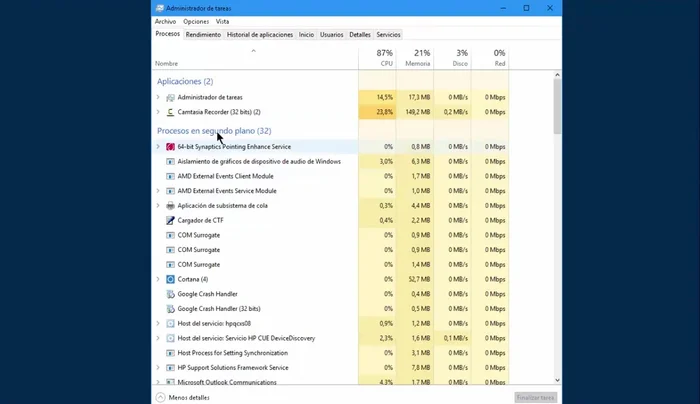The image size is (700, 404).
Task: Expand the Host del servicio: hpqcxs08 entry
Action: [x=158, y=323]
